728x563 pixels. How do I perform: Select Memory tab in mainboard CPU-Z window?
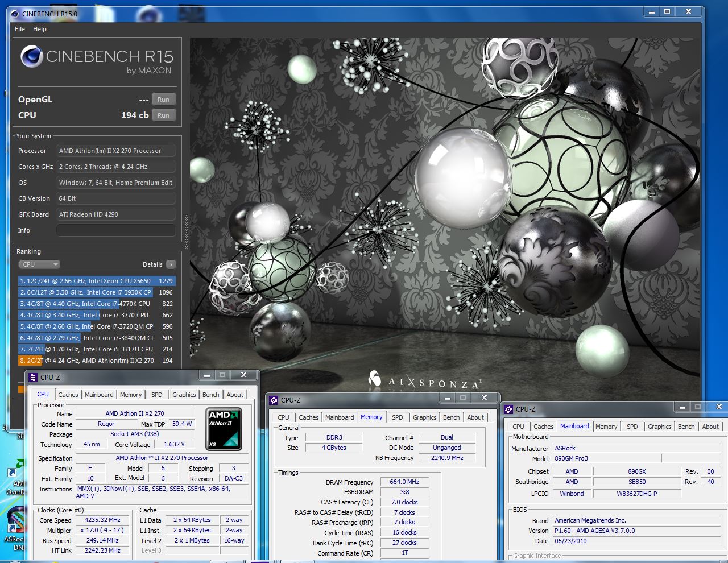(x=606, y=427)
